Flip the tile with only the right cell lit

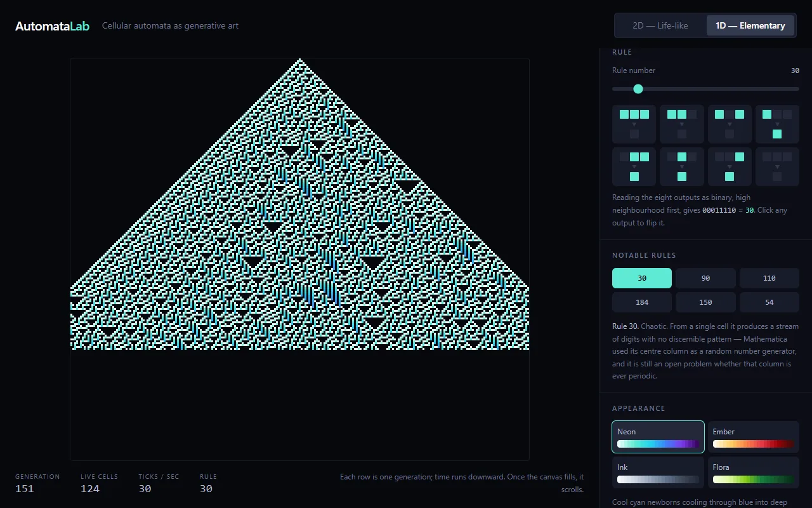coord(730,166)
